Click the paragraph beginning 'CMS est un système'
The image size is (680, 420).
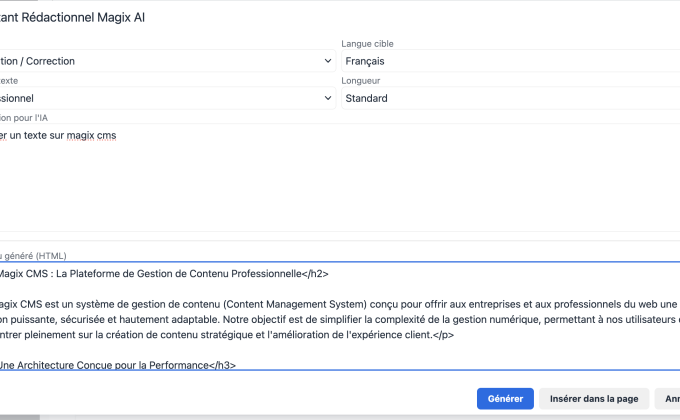coord(340,319)
